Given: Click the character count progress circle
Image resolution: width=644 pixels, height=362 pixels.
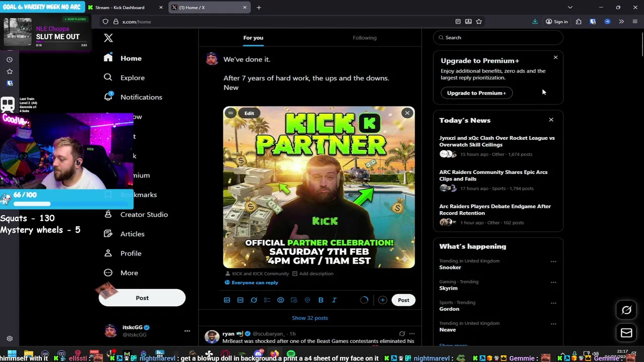Looking at the screenshot, I should pos(364,300).
